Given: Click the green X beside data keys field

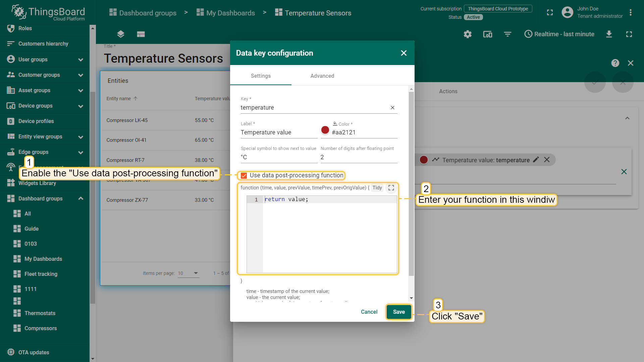Looking at the screenshot, I should 624,172.
